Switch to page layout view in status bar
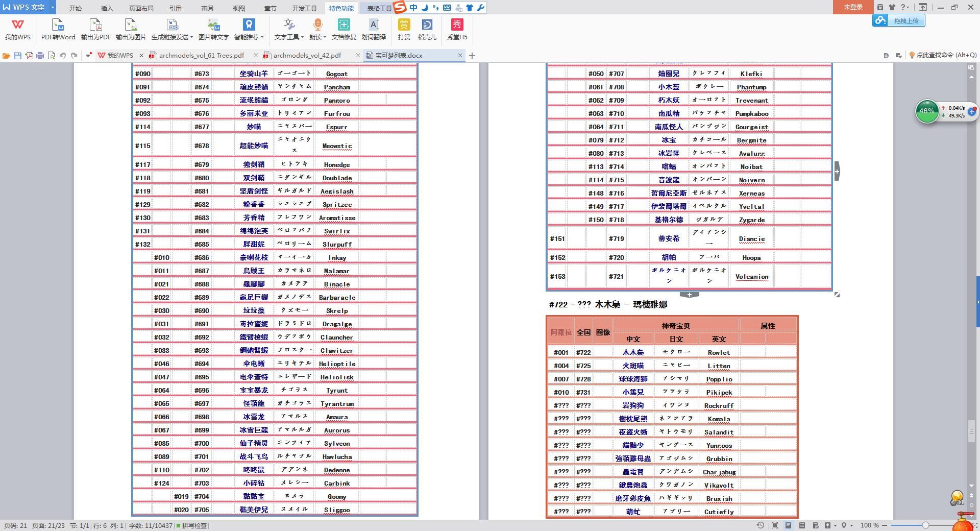980x531 pixels. (788, 525)
